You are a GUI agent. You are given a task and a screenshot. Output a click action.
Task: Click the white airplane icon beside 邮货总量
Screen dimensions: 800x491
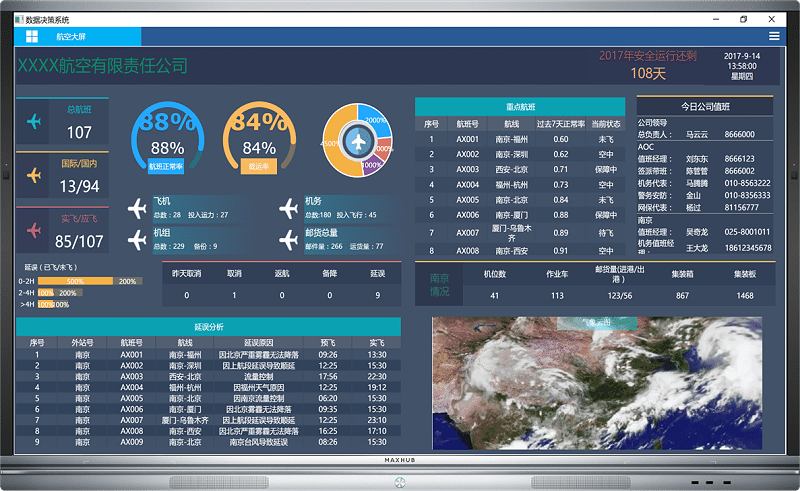[x=289, y=239]
